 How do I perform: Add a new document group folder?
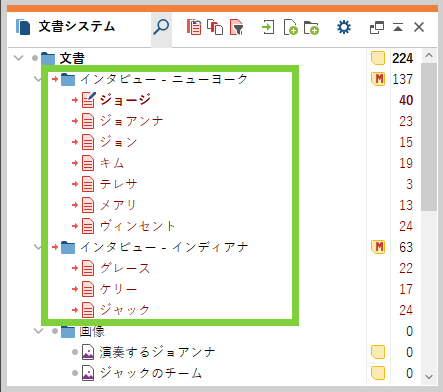tap(311, 28)
